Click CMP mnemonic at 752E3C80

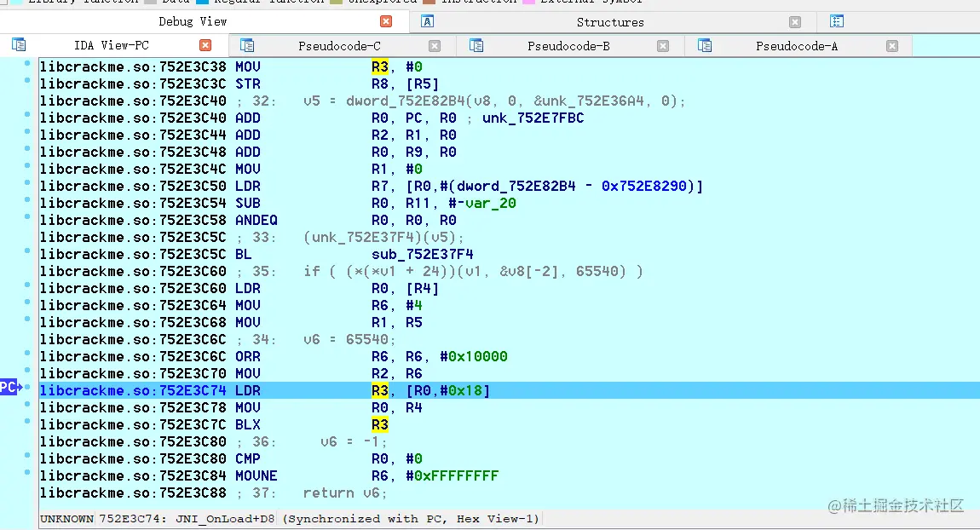coord(247,458)
